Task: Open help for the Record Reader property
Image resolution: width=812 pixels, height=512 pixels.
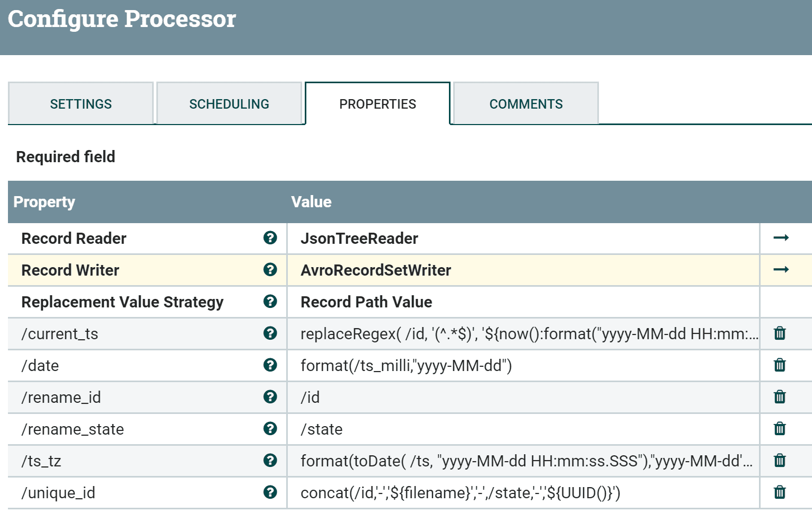Action: tap(270, 238)
